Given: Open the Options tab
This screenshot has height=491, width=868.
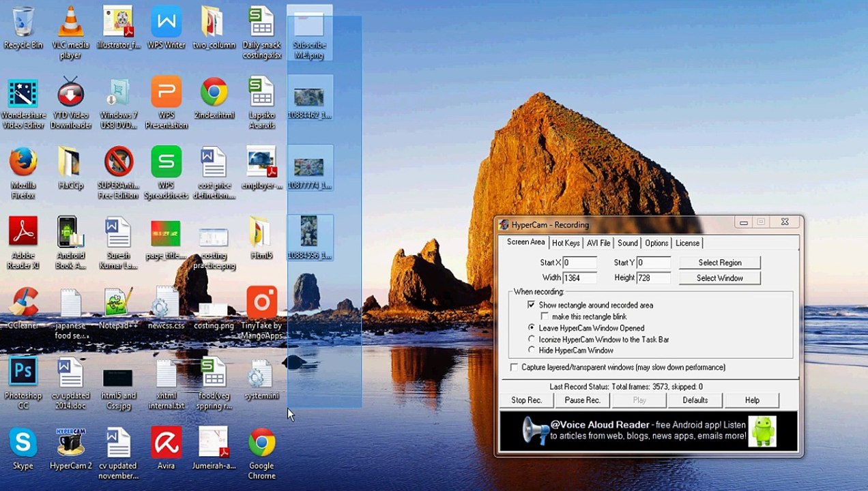Looking at the screenshot, I should 656,243.
